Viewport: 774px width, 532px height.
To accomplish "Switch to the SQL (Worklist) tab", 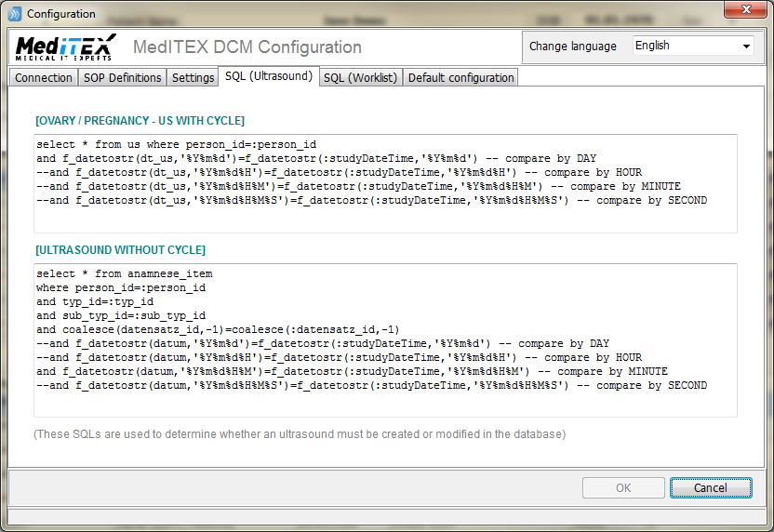I will [x=360, y=77].
